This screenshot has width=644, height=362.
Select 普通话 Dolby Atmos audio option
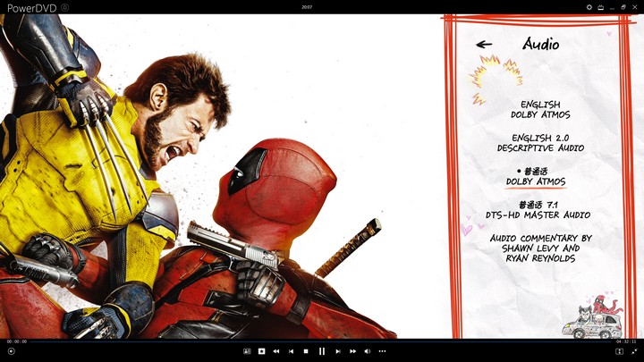[536, 176]
